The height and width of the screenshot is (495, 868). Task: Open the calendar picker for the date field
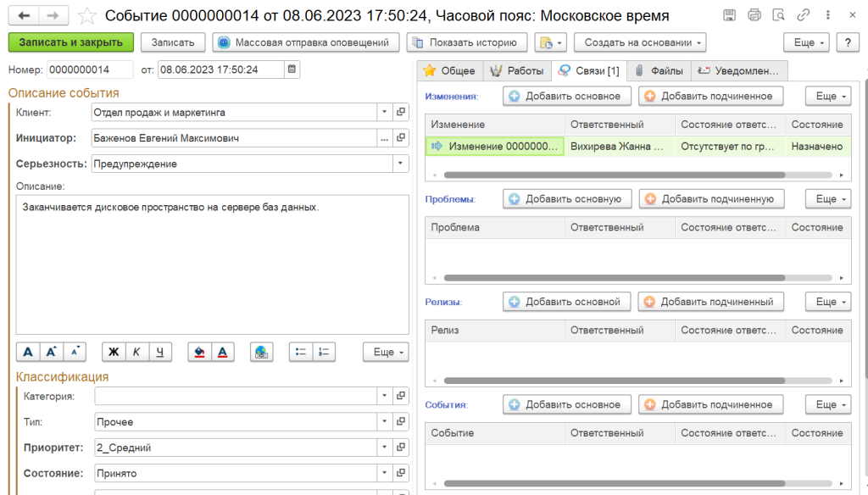click(x=292, y=70)
